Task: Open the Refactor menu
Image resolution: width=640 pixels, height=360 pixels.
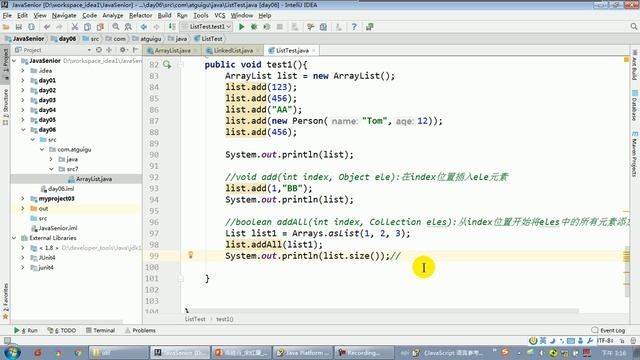Action: point(140,16)
